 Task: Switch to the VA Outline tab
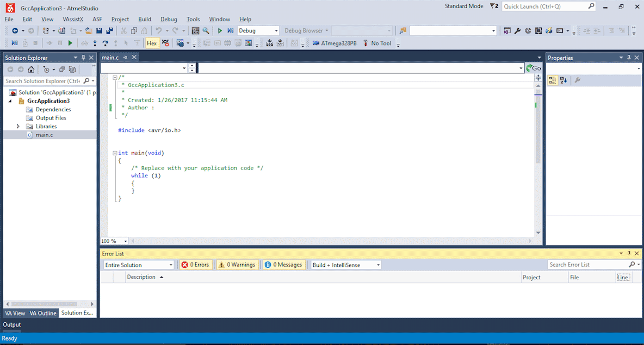click(43, 313)
